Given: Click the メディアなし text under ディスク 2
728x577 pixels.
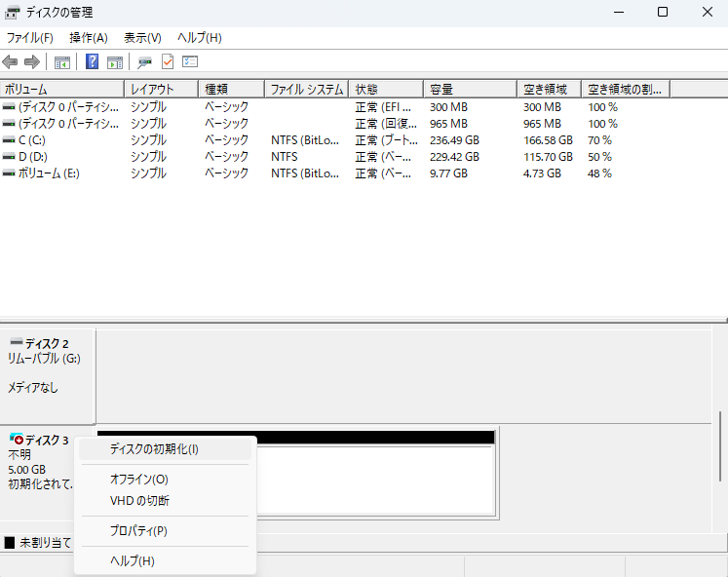Looking at the screenshot, I should pyautogui.click(x=33, y=387).
